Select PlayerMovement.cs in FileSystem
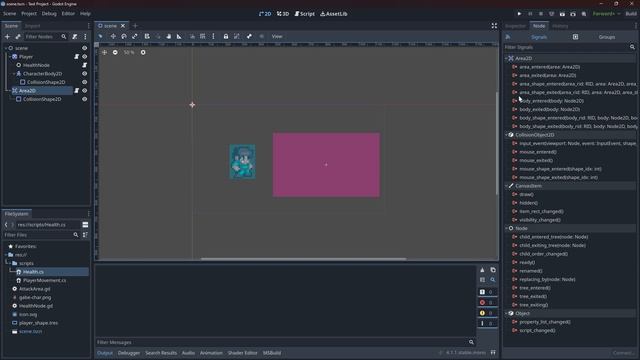Viewport: 640px width, 360px height. click(x=44, y=280)
